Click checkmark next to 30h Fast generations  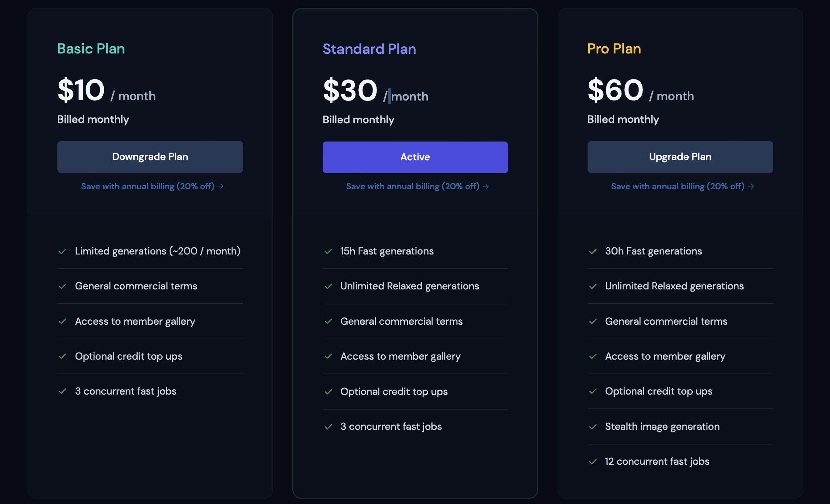click(x=593, y=251)
